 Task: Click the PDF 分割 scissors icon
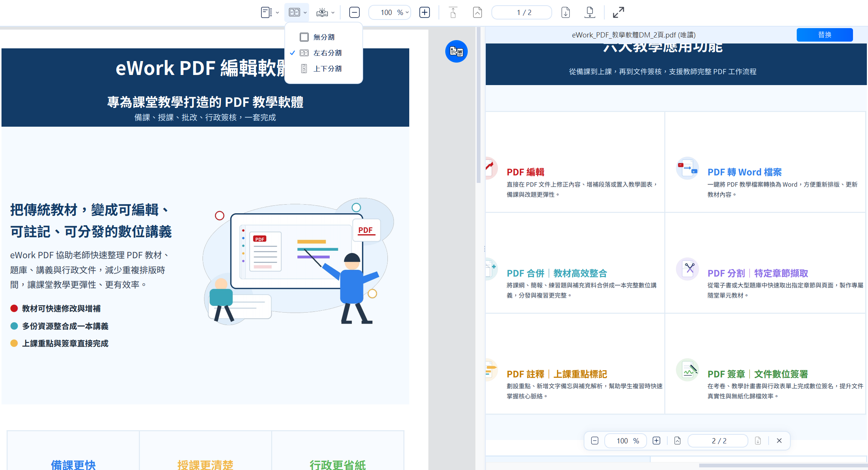[687, 269]
